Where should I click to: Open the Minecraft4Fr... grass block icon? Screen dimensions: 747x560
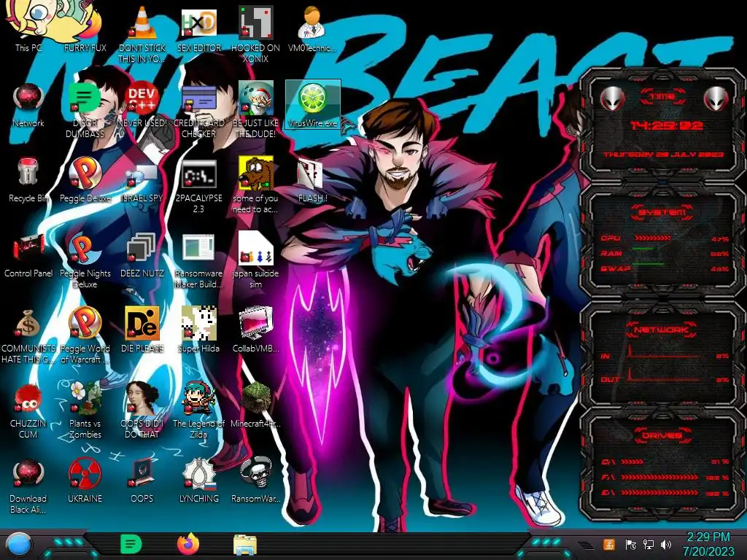click(255, 405)
